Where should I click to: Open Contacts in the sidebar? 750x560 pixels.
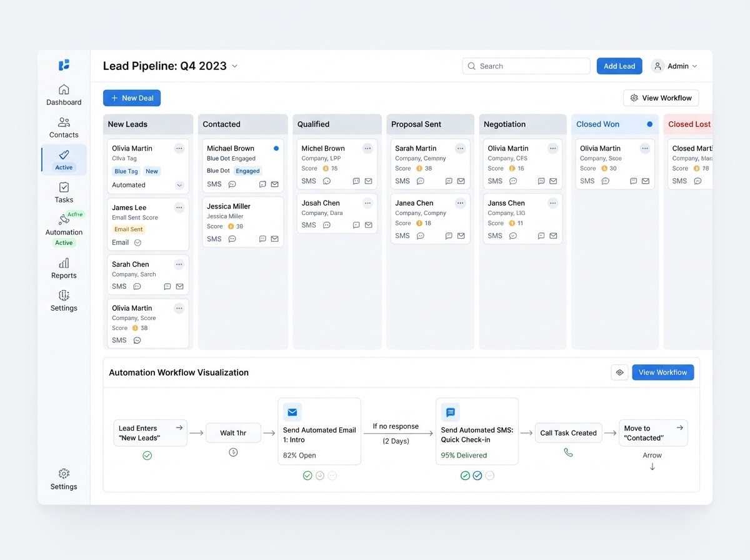[x=64, y=127]
